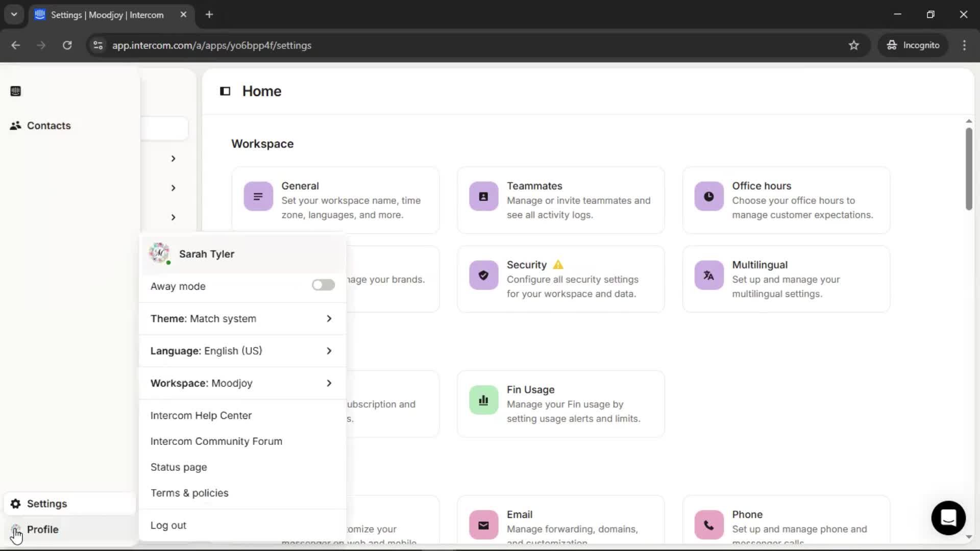Click the Phone handset icon
Viewport: 980px width, 551px height.
[709, 525]
